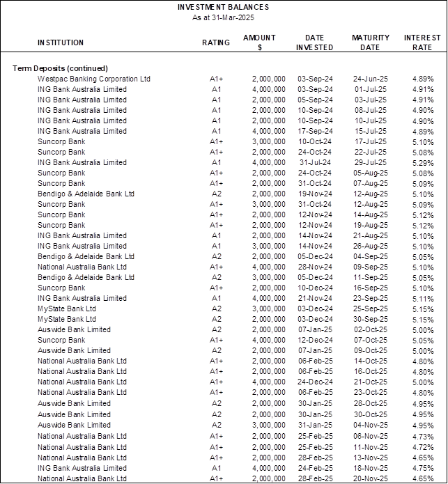
Task: Click interest rate in row maturing 06-Nov-25
Action: click(423, 437)
